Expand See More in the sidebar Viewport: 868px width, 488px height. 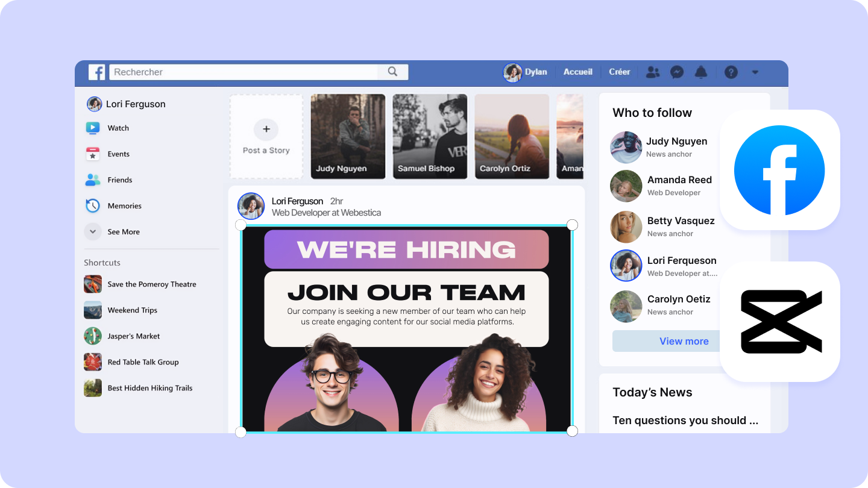[112, 231]
